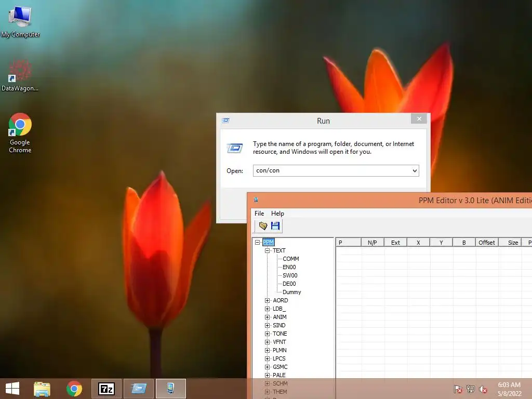The image size is (532, 399).
Task: Select the EN00 tree item
Action: click(289, 268)
